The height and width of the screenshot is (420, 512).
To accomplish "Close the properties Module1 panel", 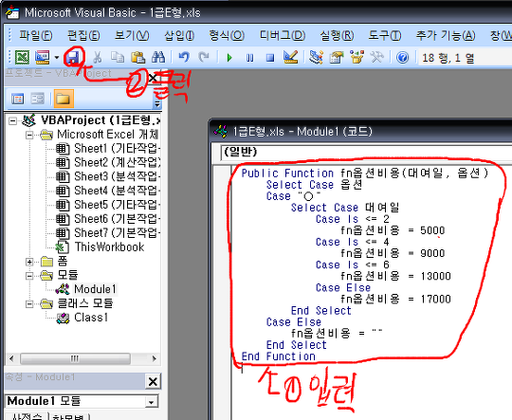I will click(153, 381).
